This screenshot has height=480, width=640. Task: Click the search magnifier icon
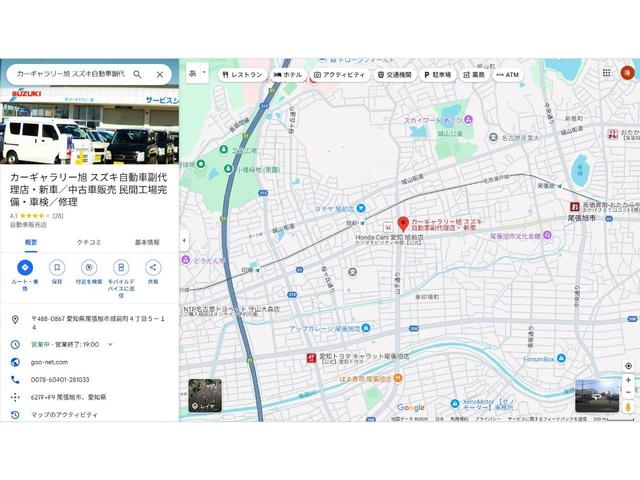(x=137, y=74)
